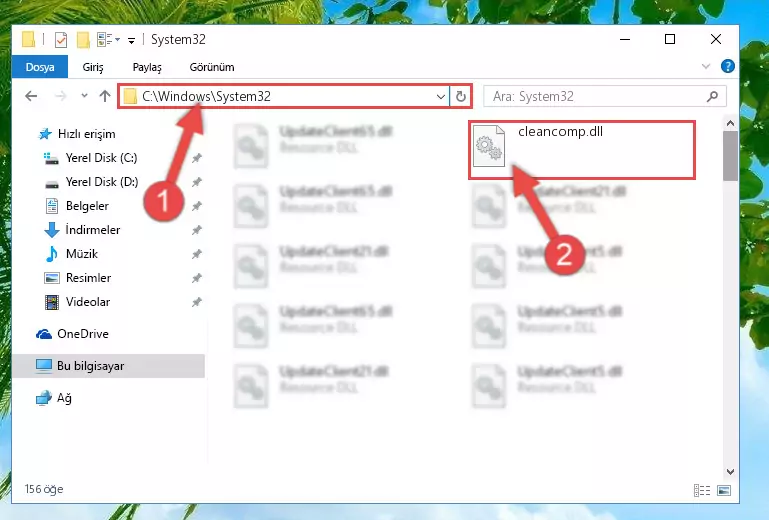769x520 pixels.
Task: Click the cleancomp.dll gear file icon
Action: (489, 146)
